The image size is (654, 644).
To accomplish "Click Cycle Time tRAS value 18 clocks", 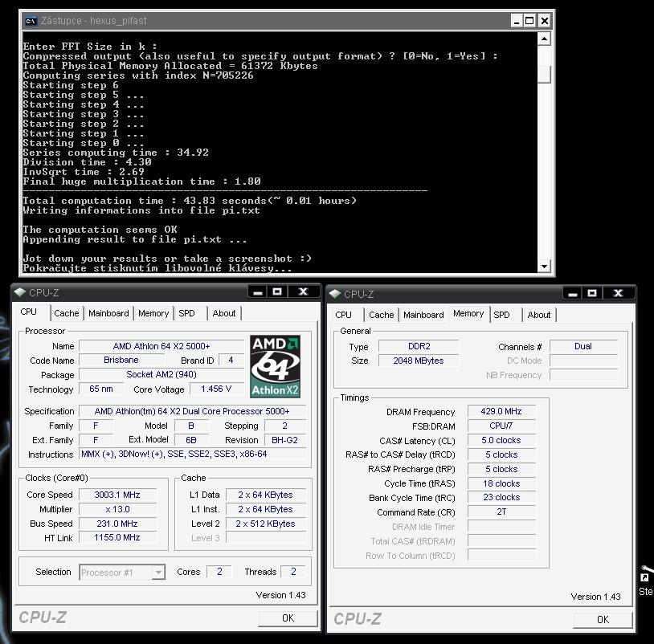I will pyautogui.click(x=501, y=483).
